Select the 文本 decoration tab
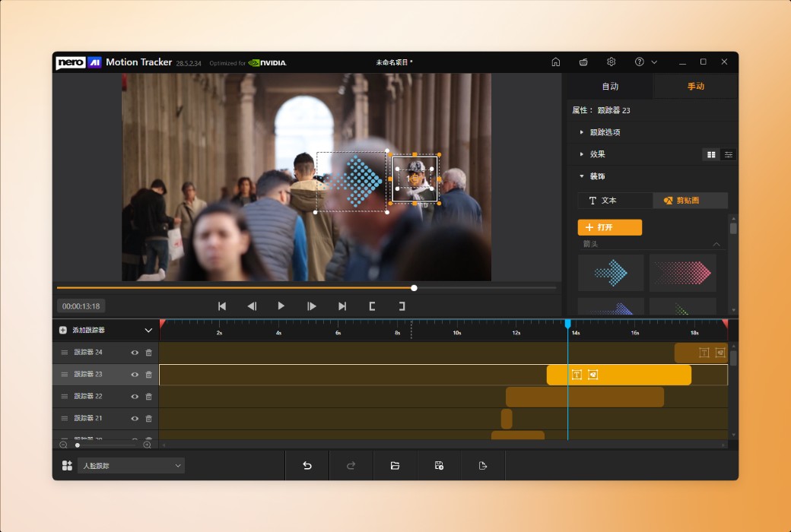This screenshot has height=532, width=791. [615, 201]
